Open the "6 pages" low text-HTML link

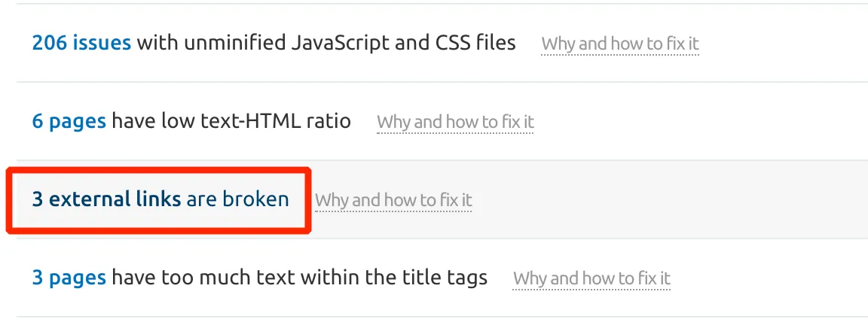click(69, 121)
